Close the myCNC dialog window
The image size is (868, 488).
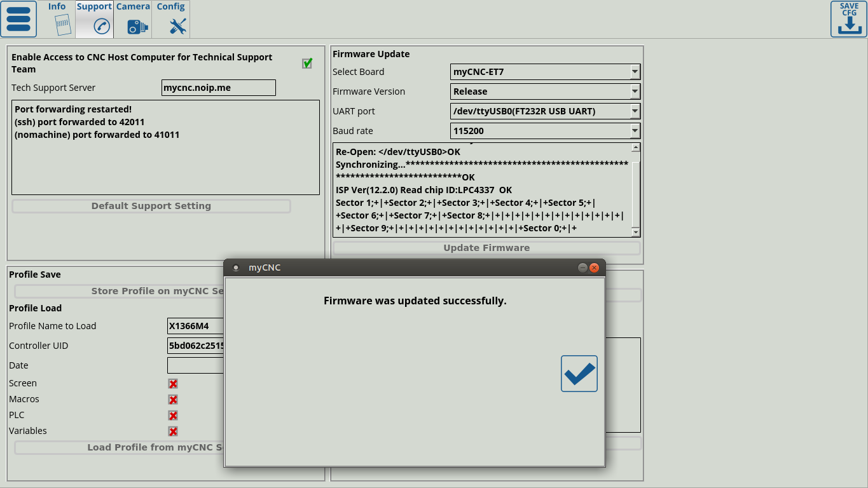tap(595, 268)
